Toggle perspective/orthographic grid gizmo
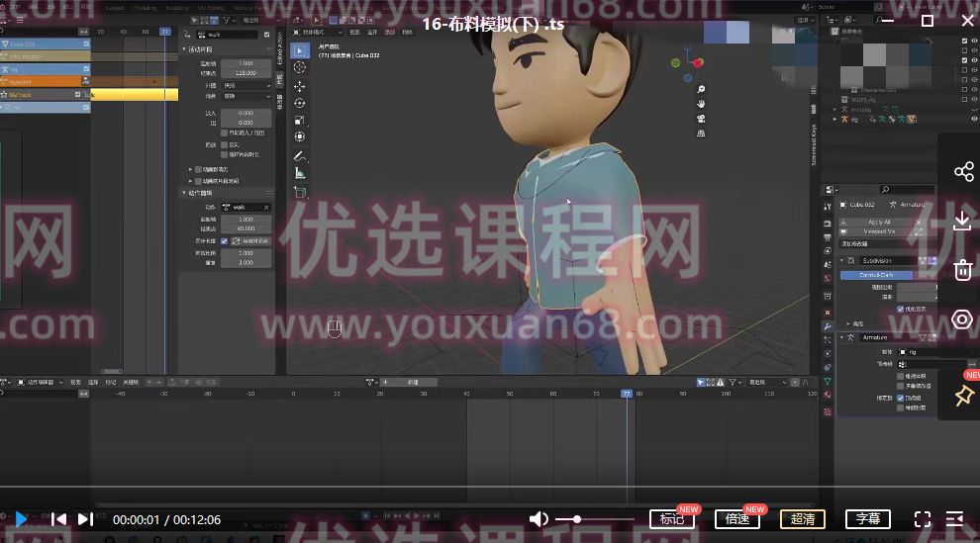Image resolution: width=980 pixels, height=543 pixels. (x=701, y=133)
